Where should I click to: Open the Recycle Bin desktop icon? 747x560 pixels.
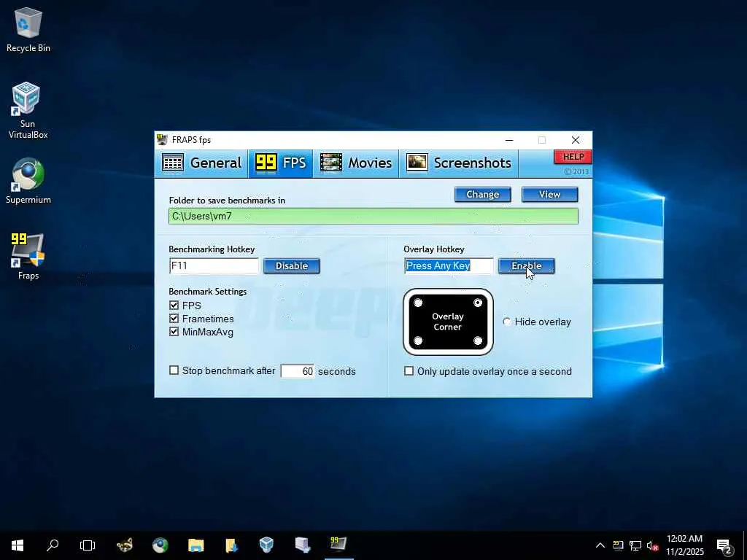(x=28, y=29)
